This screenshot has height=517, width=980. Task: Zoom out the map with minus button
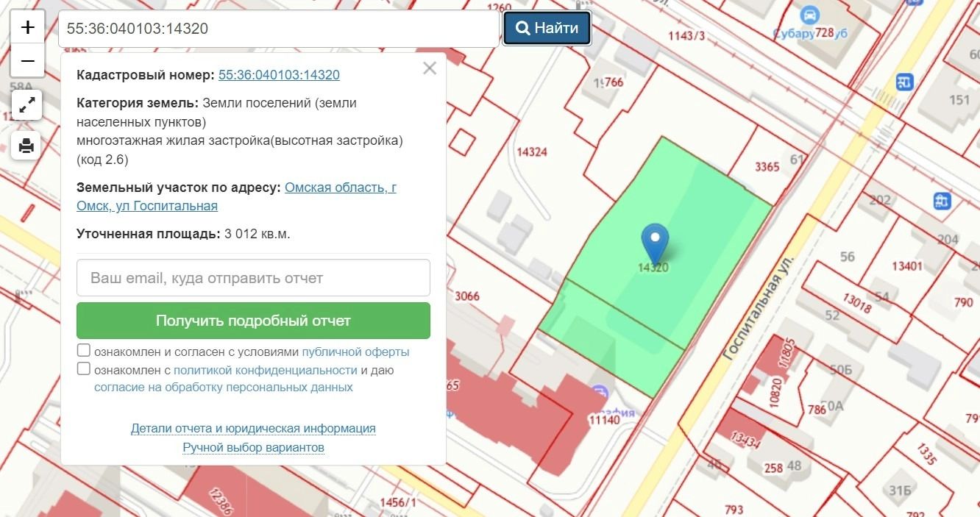(x=27, y=61)
